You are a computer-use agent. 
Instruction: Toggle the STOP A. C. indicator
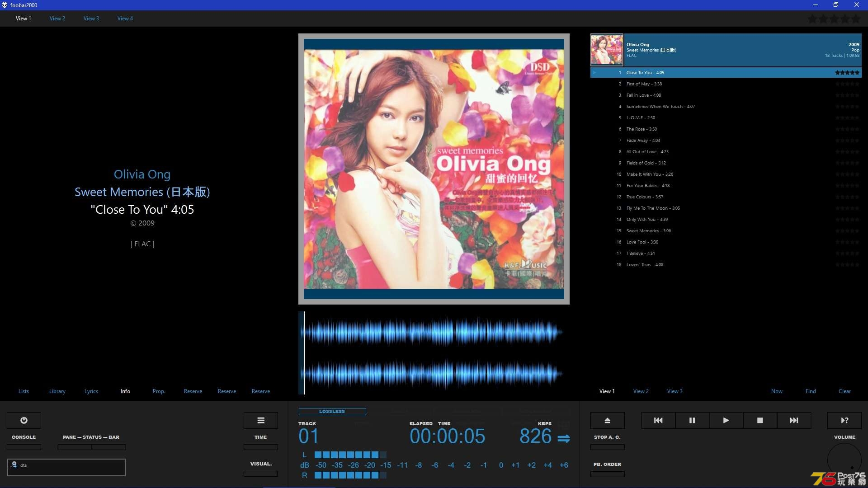tap(608, 447)
